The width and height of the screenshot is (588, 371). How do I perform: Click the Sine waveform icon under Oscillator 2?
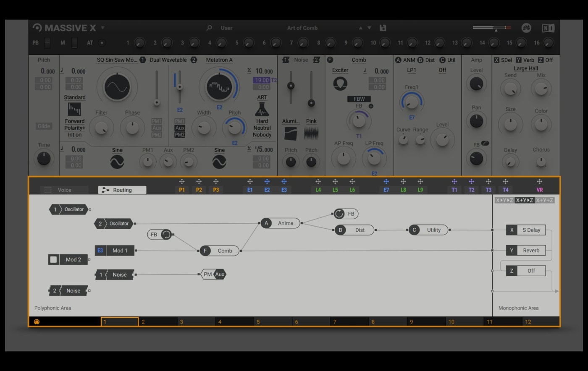tap(219, 162)
